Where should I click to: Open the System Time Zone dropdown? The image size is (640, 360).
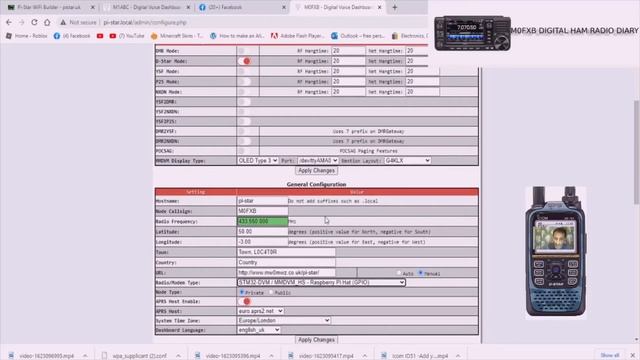284,320
